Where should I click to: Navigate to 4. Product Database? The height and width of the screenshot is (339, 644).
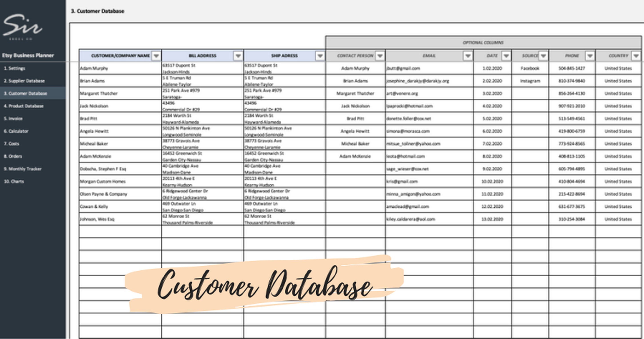pyautogui.click(x=24, y=106)
